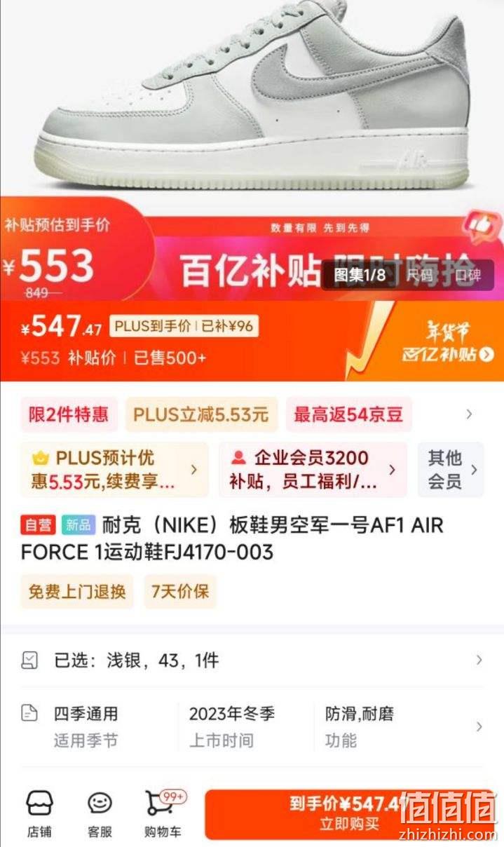Expand product specifications row chevron
Screen dimensions: 504x847
click(479, 727)
